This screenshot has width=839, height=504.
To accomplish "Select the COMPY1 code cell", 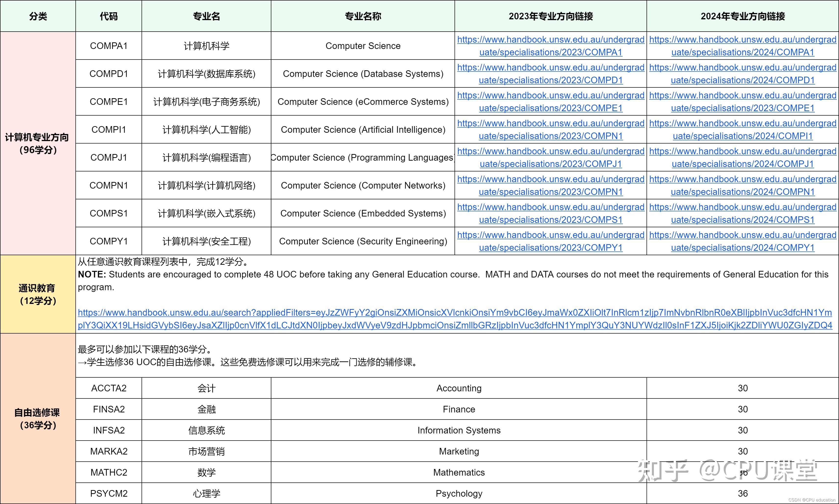I will [x=109, y=241].
